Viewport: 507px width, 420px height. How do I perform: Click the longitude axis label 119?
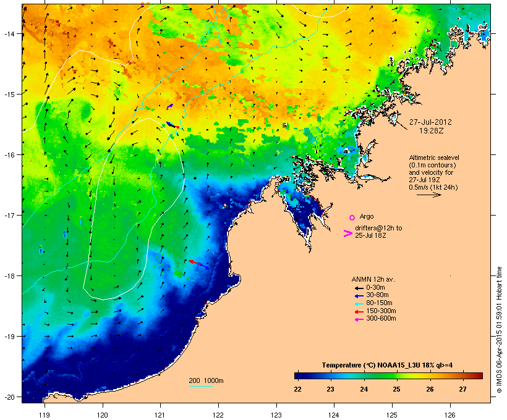[x=45, y=415]
